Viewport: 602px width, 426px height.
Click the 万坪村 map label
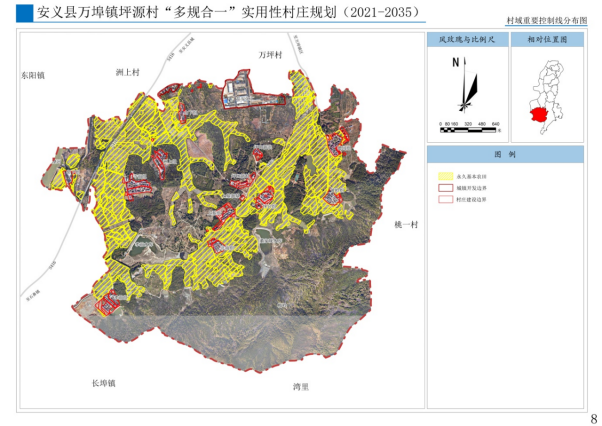coord(271,54)
